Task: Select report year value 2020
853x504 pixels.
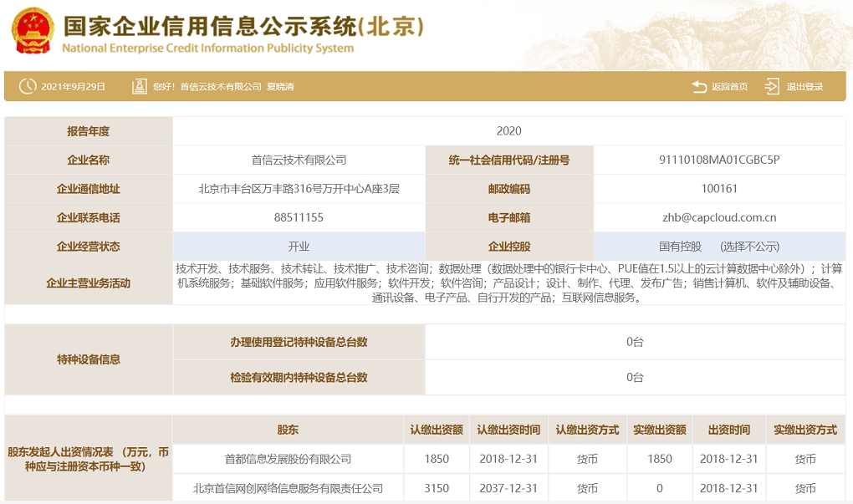Action: click(x=508, y=131)
